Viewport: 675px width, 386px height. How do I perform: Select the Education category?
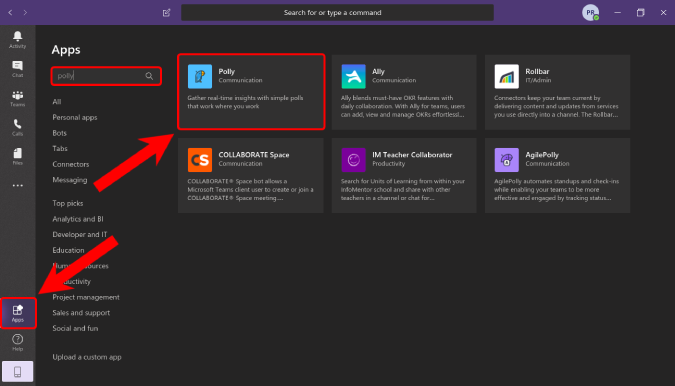[x=68, y=250]
